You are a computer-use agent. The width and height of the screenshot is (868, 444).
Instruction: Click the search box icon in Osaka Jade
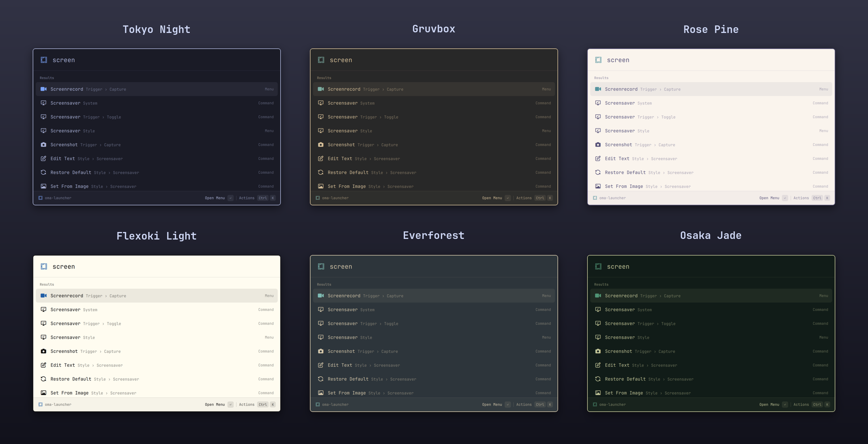598,267
